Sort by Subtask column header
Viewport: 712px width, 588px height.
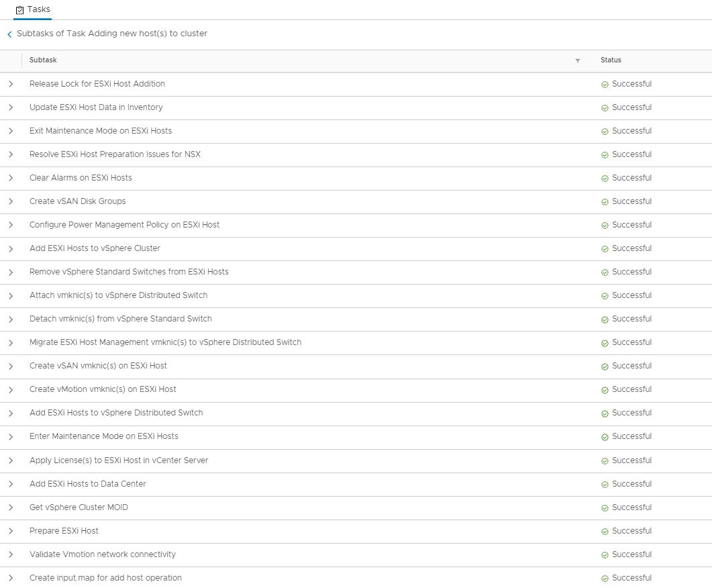tap(43, 60)
